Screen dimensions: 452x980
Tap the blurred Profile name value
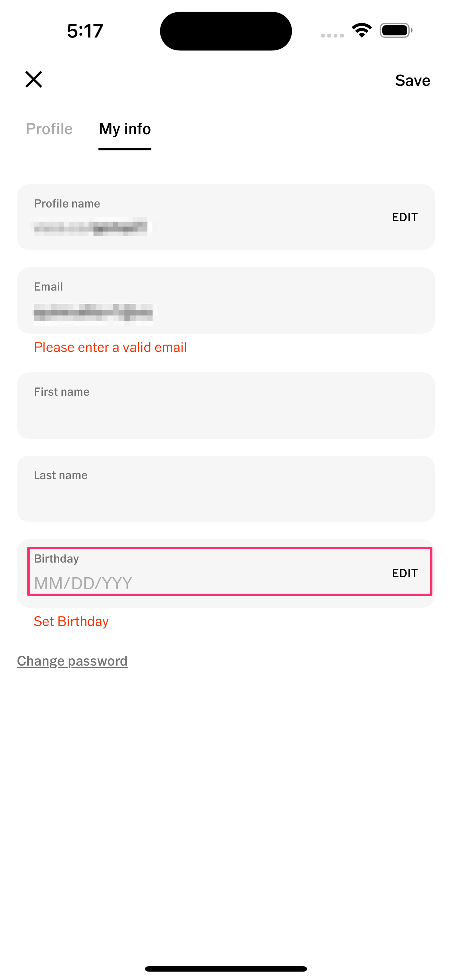(x=91, y=227)
